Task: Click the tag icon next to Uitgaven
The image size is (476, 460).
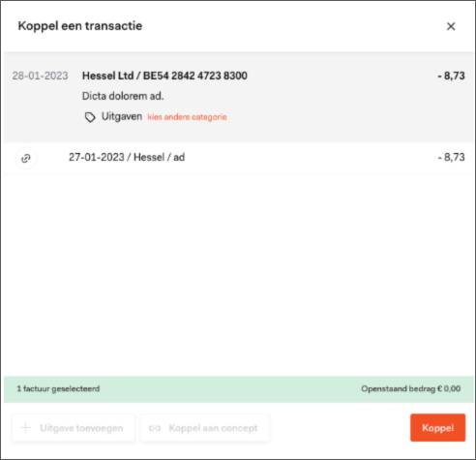Action: pos(90,117)
